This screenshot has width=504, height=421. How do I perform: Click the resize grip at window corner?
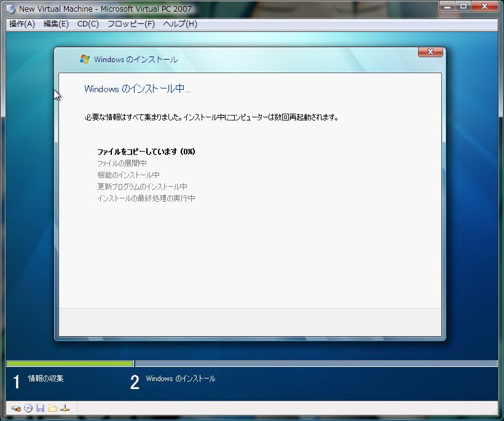495,411
